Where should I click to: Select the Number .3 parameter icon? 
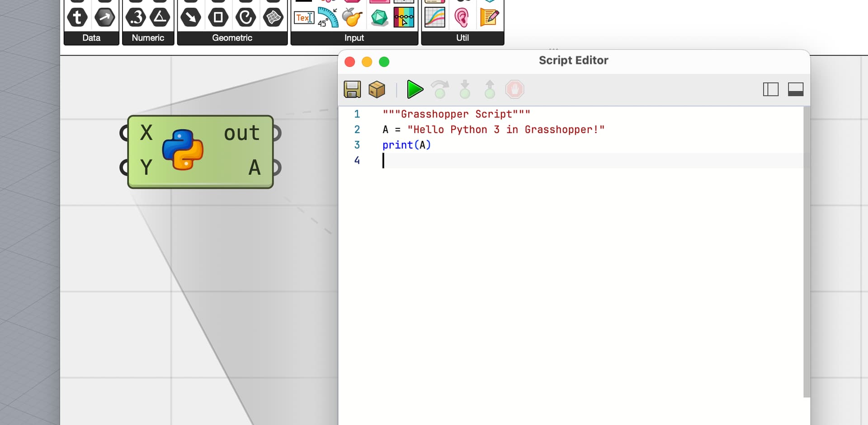pos(136,18)
